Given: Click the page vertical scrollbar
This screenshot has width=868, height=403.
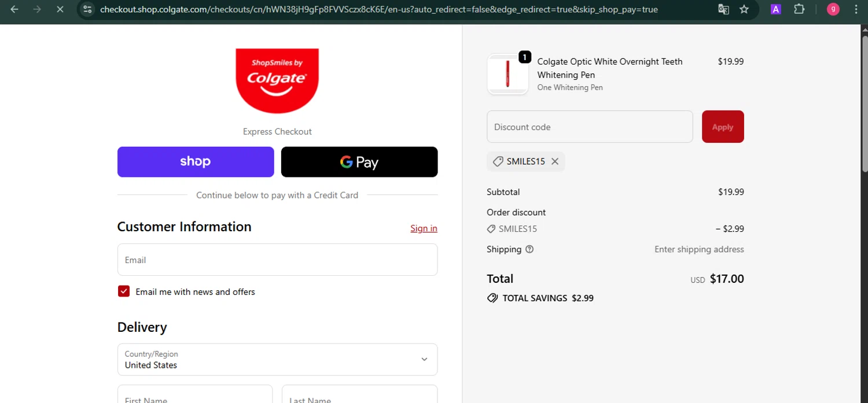Looking at the screenshot, I should tap(865, 104).
